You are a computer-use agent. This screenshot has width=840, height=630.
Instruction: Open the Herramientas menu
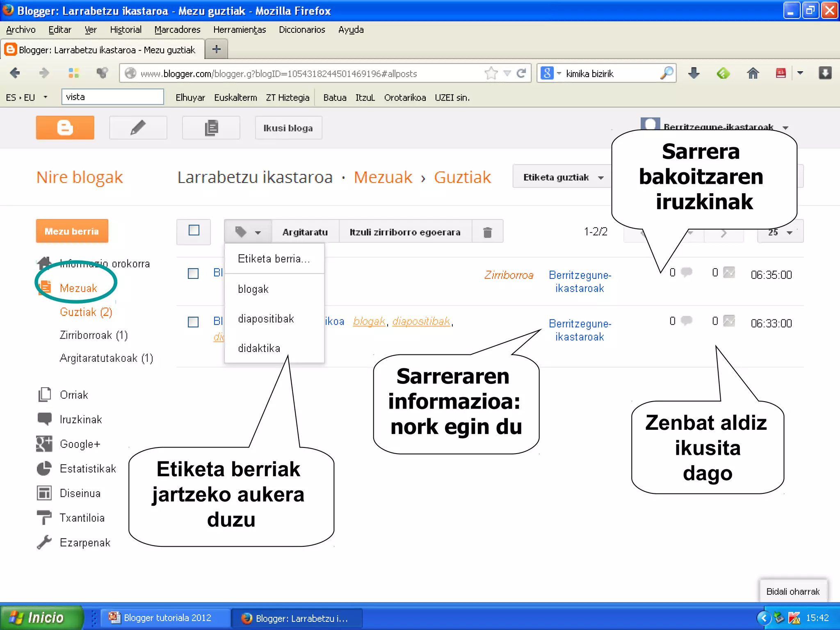(240, 30)
